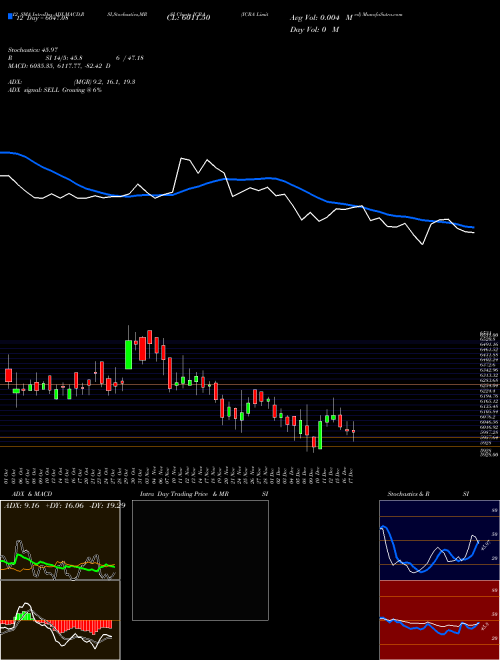The height and width of the screenshot is (660, 500).
Task: Click the 12 Day SMA value label
Action: click(42, 18)
